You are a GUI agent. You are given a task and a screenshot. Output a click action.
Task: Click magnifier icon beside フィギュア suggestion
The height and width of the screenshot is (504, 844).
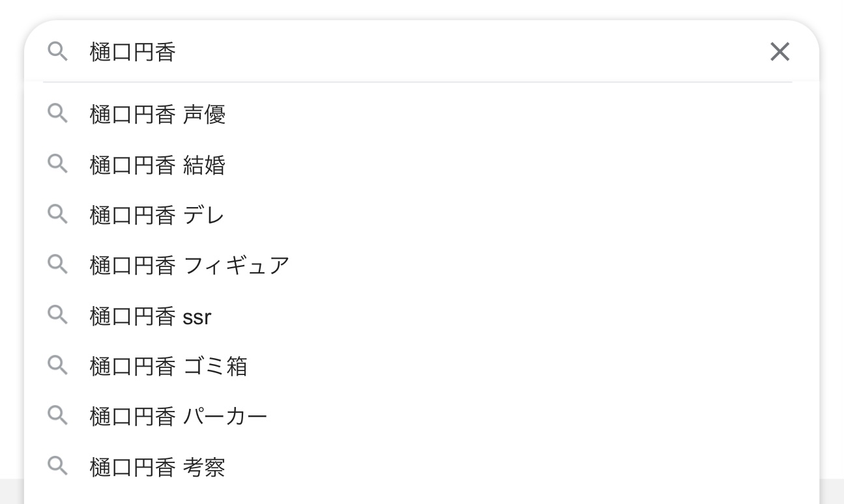[x=58, y=264]
